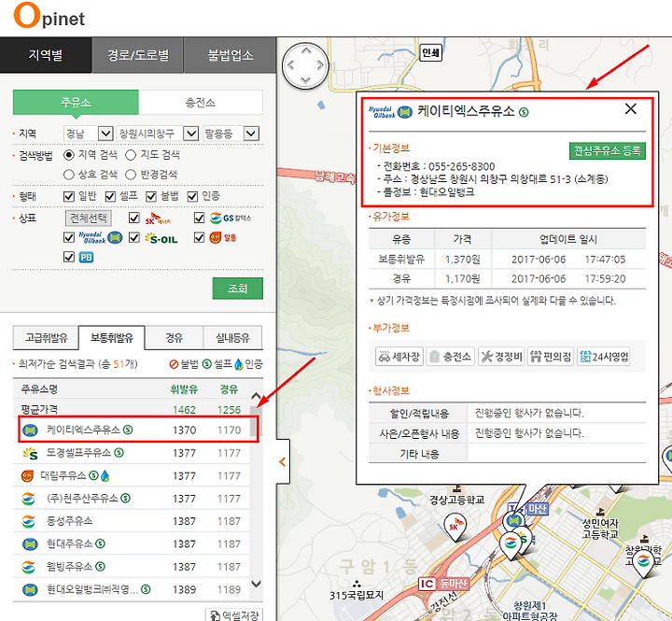Select 케이티엑스주유소 in the results list
672x621 pixels.
[133, 430]
